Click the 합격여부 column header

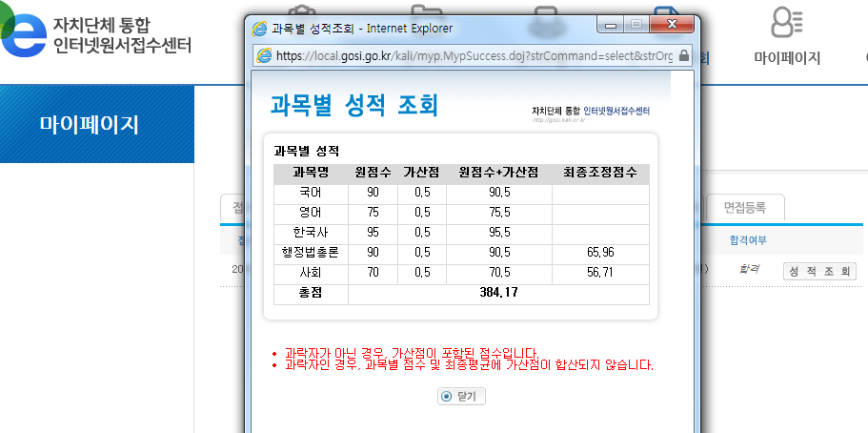748,240
